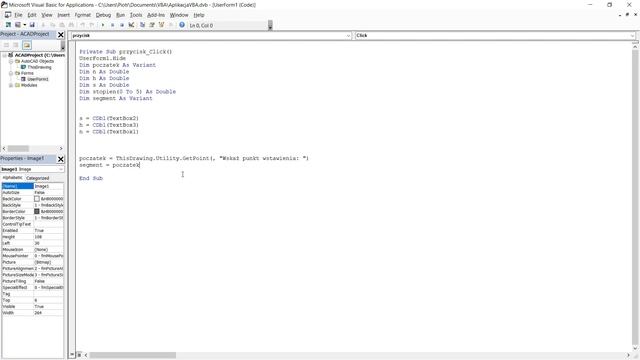Click the Save project toolbar icon

pyautogui.click(x=32, y=25)
